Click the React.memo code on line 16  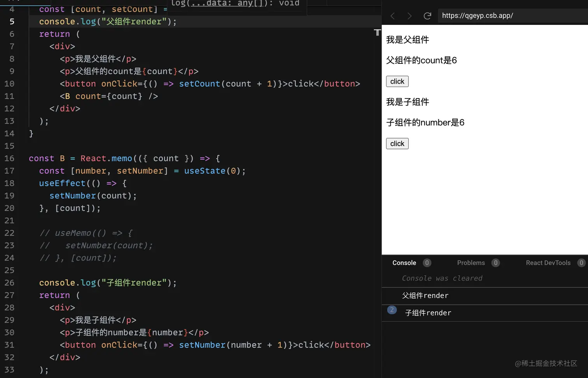106,158
